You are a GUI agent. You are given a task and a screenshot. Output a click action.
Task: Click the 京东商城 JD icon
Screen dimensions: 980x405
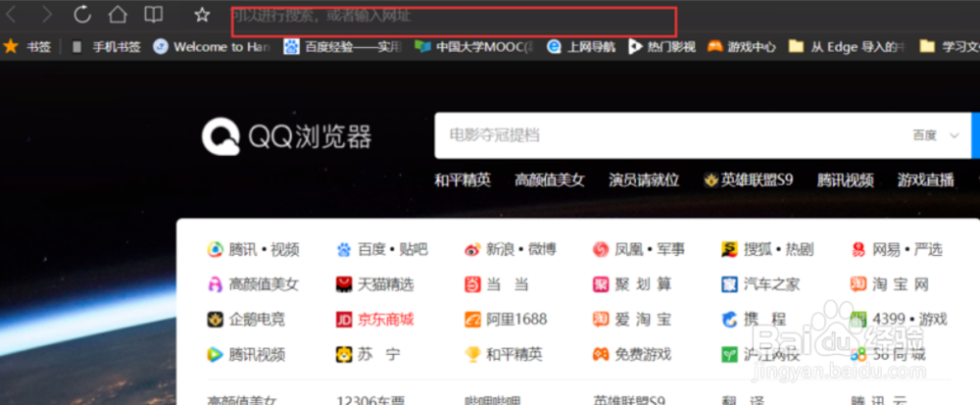[x=344, y=320]
